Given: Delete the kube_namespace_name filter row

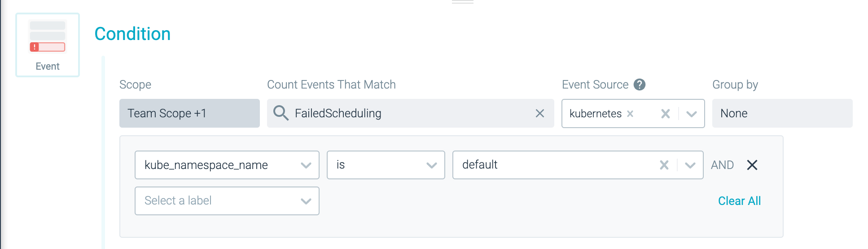Looking at the screenshot, I should [x=752, y=165].
